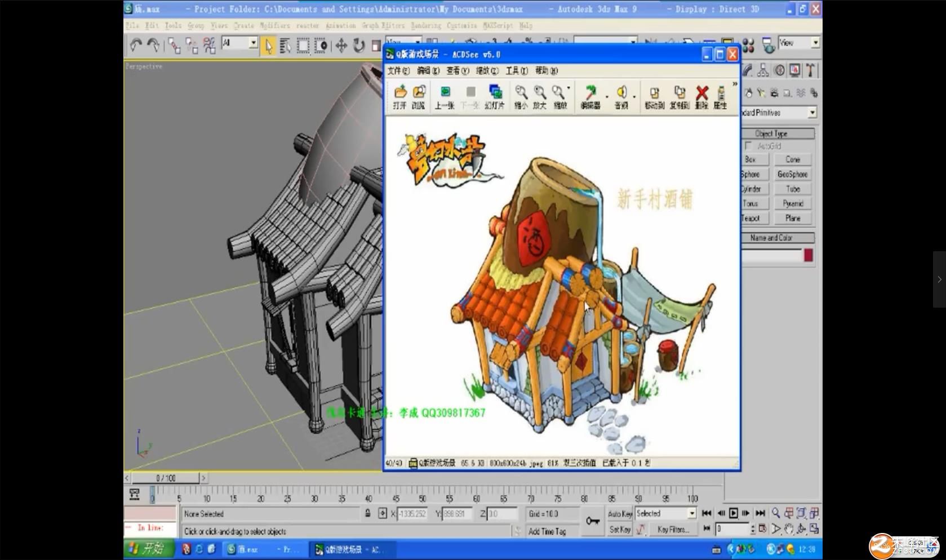
Task: Open the Graph Editors menu
Action: 383,25
